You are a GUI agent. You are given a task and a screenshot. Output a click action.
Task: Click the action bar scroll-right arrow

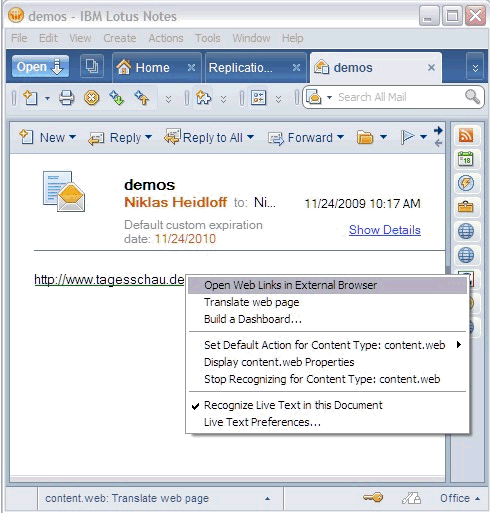(x=438, y=130)
